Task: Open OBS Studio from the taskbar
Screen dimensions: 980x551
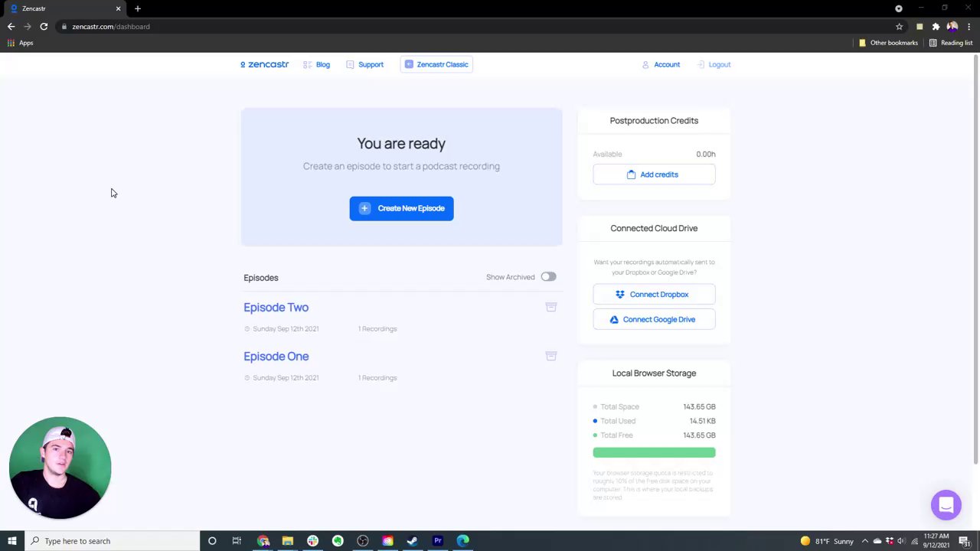Action: pyautogui.click(x=362, y=541)
